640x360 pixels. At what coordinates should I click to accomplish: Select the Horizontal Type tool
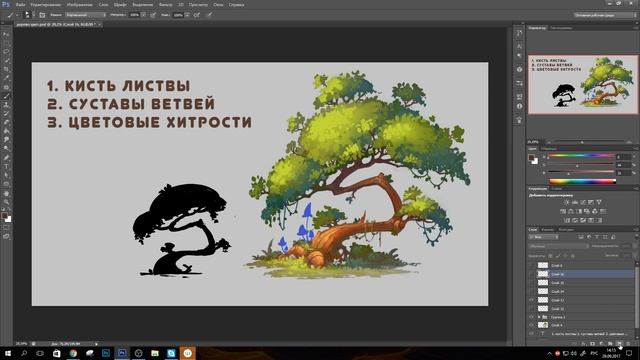coord(6,167)
